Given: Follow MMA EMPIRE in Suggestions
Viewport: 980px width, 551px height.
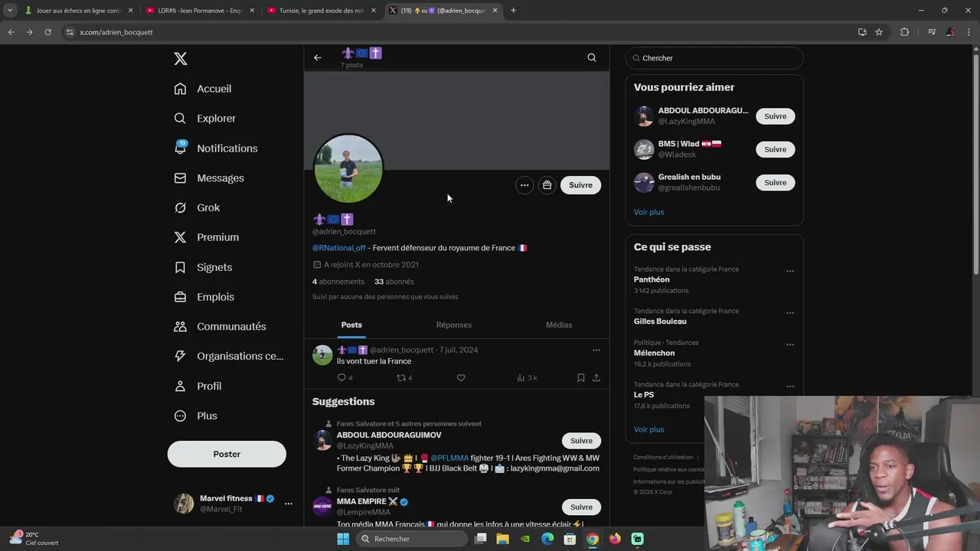Looking at the screenshot, I should point(581,507).
